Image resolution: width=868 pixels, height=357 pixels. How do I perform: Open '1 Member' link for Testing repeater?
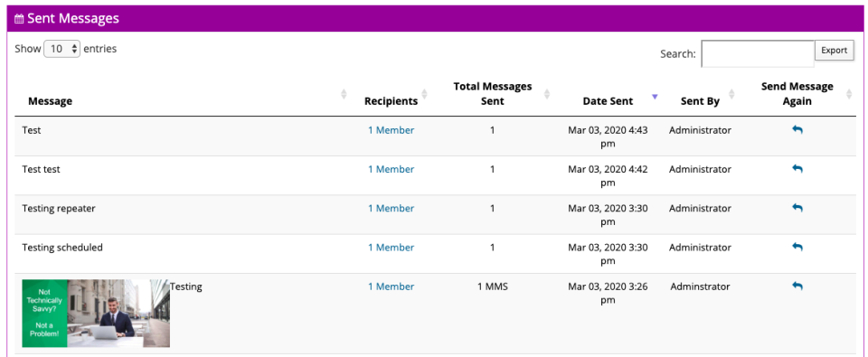pyautogui.click(x=391, y=208)
